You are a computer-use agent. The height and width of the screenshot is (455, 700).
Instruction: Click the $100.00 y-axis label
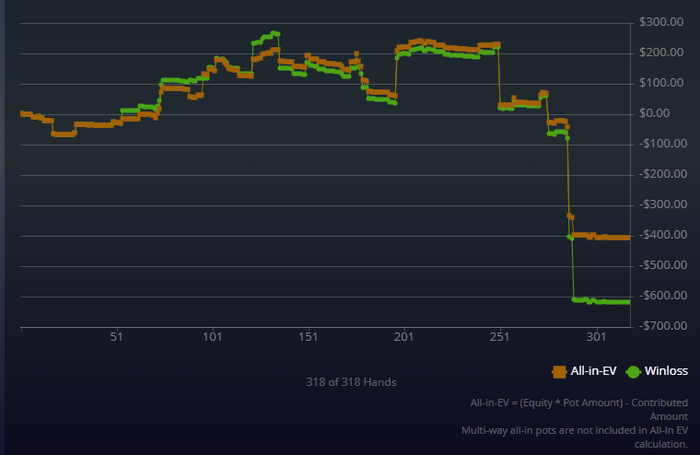pyautogui.click(x=661, y=83)
